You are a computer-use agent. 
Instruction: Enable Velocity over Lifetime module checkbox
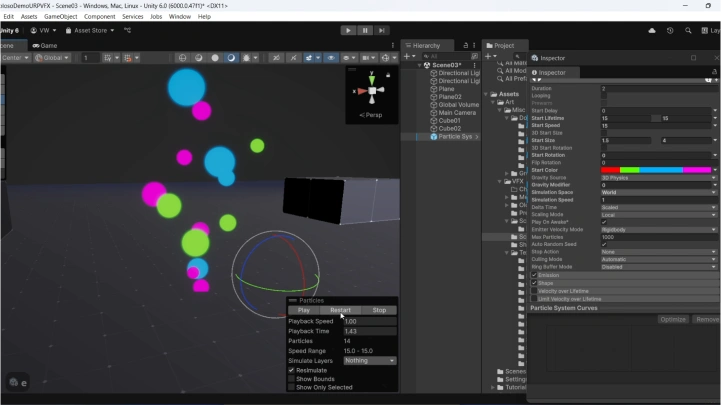[534, 291]
